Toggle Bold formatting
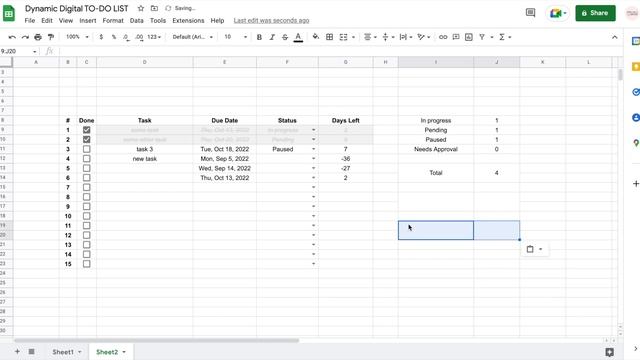Image resolution: width=640 pixels, height=360 pixels. click(259, 37)
